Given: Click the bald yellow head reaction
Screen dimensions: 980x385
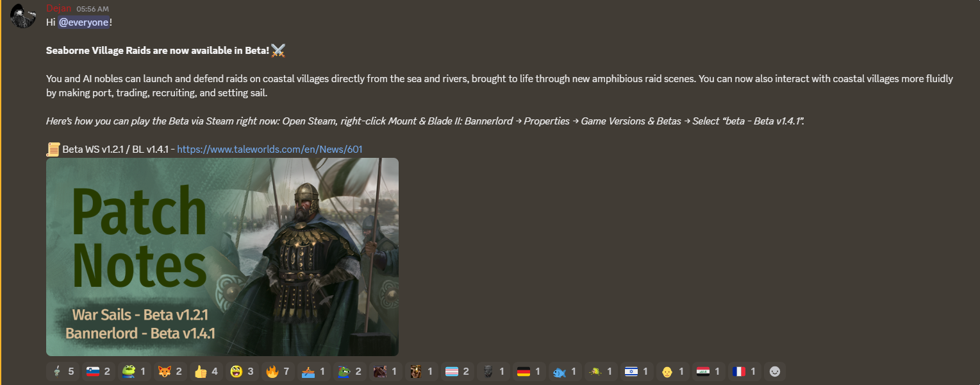Looking at the screenshot, I should point(672,372).
